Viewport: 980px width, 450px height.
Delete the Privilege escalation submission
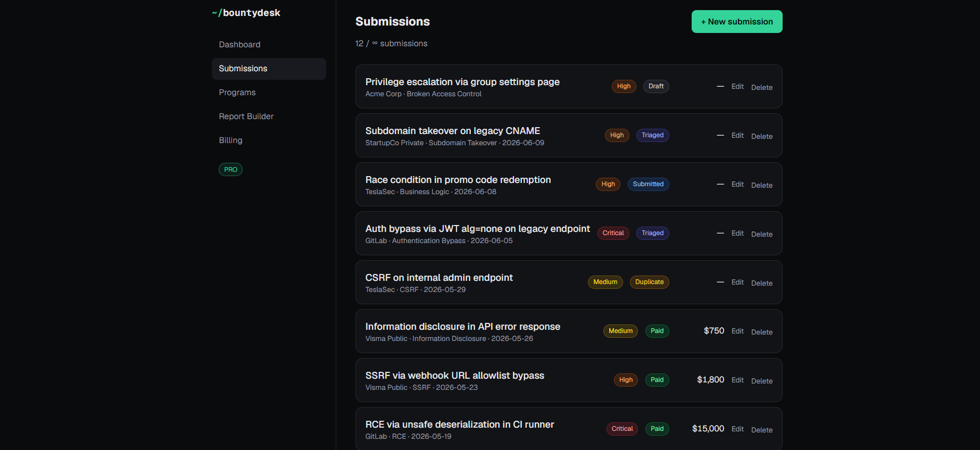[x=762, y=87]
